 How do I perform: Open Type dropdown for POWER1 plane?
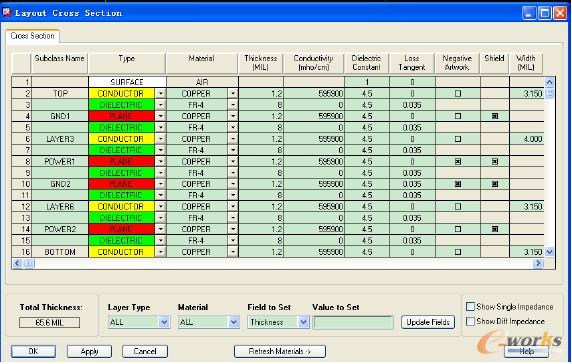pyautogui.click(x=160, y=162)
